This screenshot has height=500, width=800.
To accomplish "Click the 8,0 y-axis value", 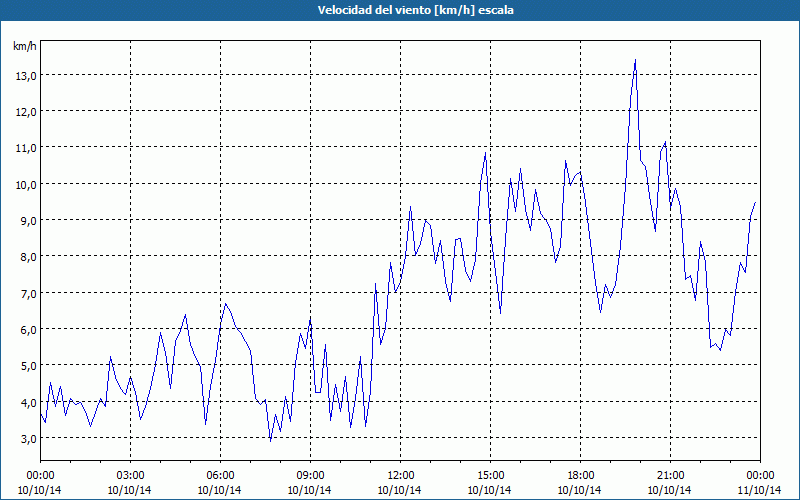I will [29, 257].
